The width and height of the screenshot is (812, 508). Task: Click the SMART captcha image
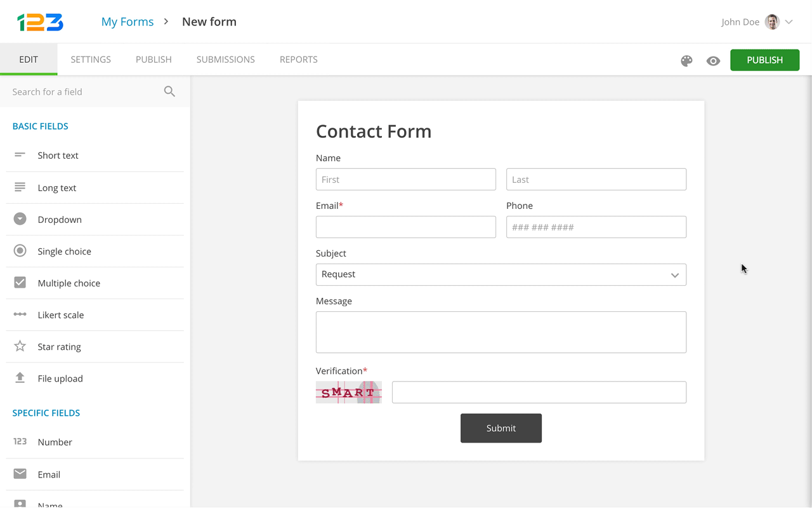pos(349,392)
